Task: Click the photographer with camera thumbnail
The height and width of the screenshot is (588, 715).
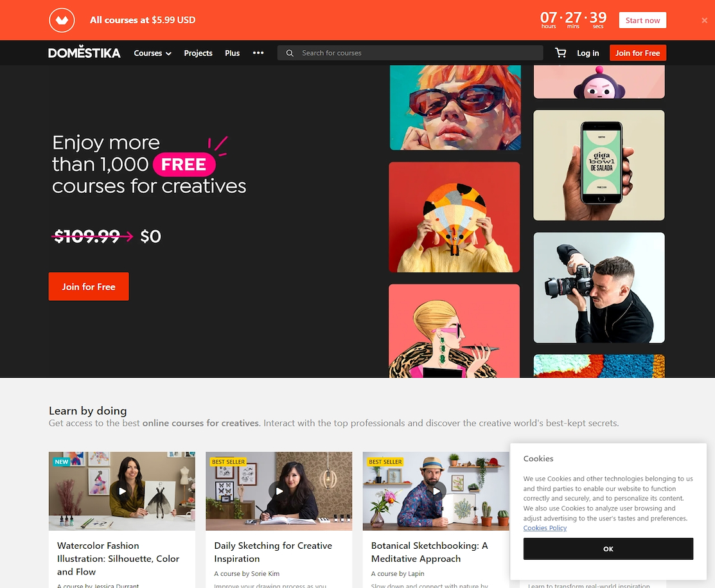Action: [599, 287]
